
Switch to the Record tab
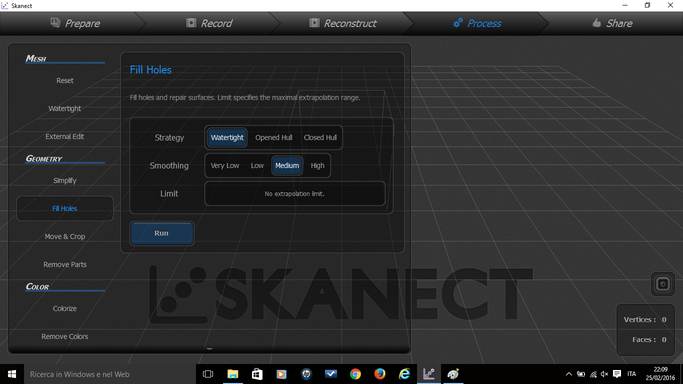pos(209,23)
